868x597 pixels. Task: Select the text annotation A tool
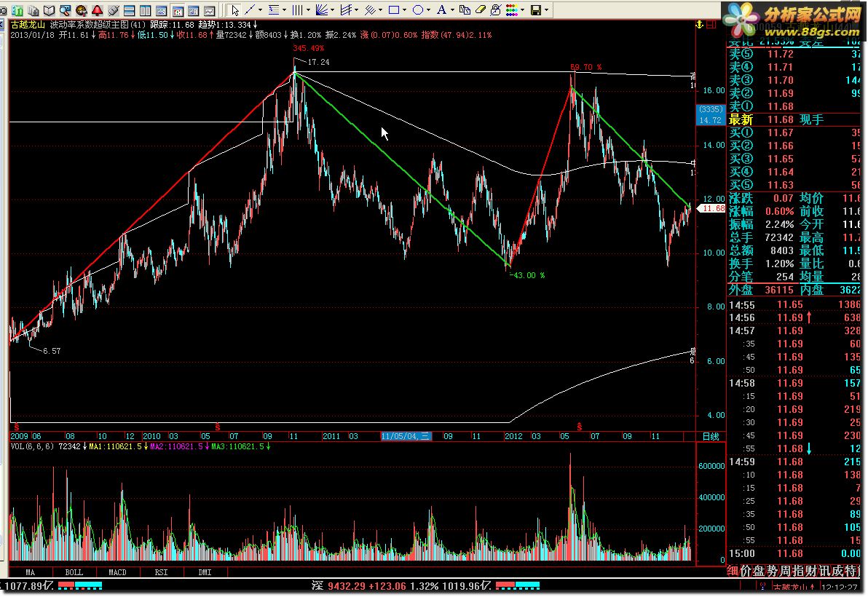point(441,10)
